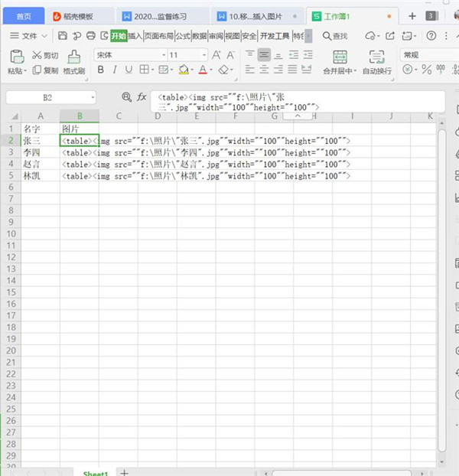Click the Print icon in quick toolbar
Screen dimensions: 459x476
91,36
